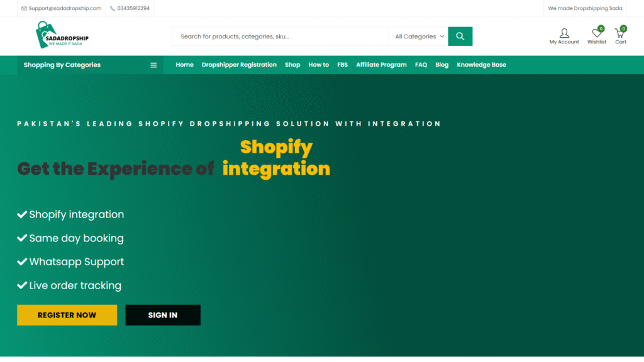Open the Wishlist heart icon
This screenshot has height=362, width=644.
[596, 33]
